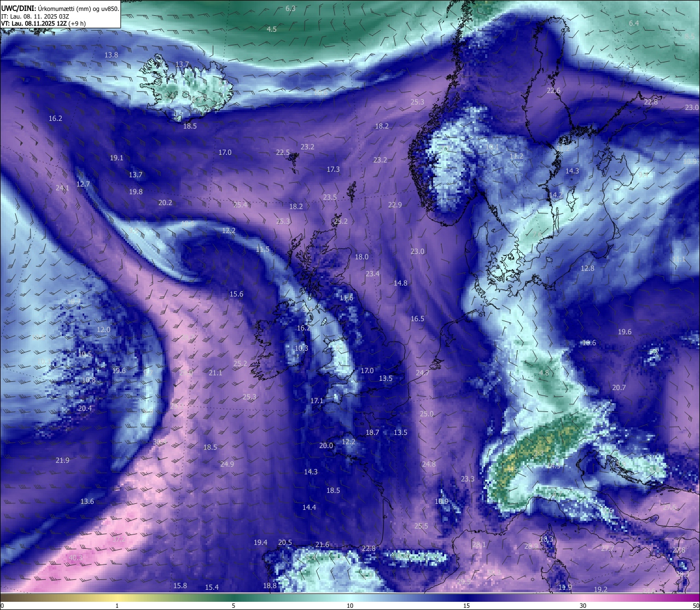Viewport: 700px width, 610px height.
Task: Click the 25.0 value on the map
Action: [427, 414]
